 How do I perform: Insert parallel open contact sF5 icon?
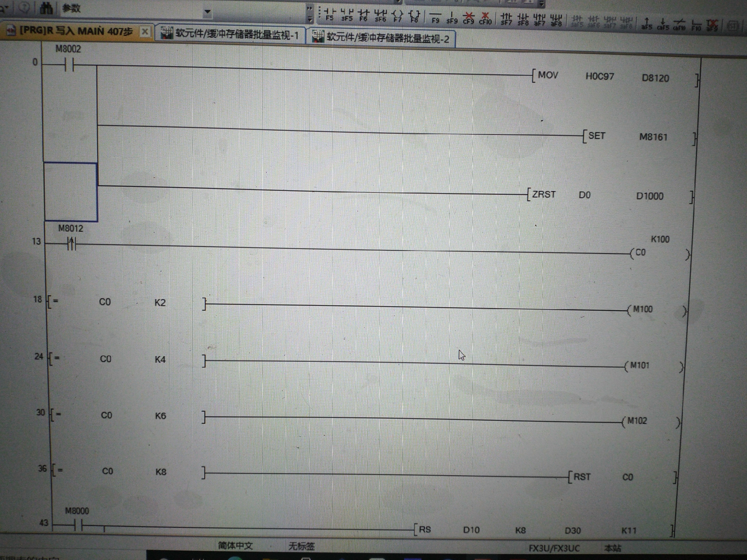click(346, 15)
